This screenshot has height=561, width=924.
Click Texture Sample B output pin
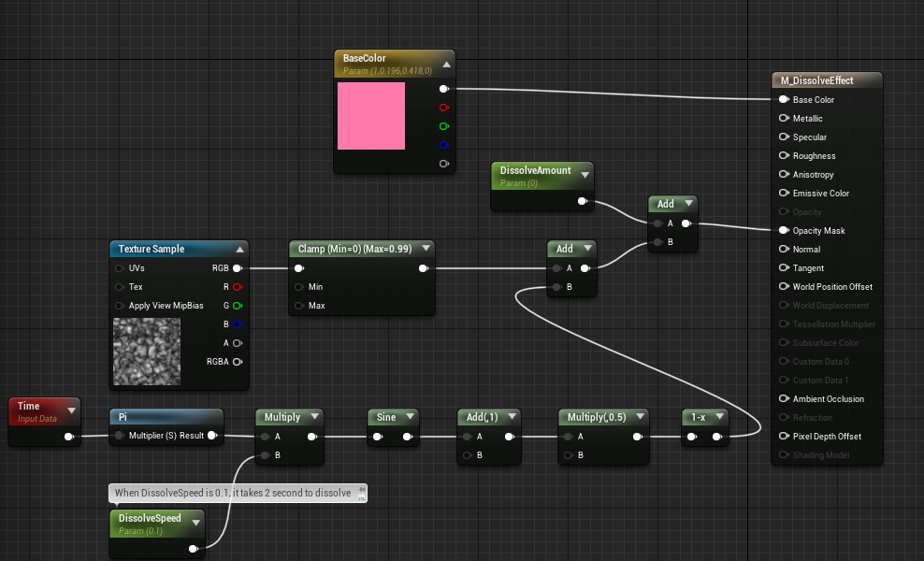pos(238,324)
